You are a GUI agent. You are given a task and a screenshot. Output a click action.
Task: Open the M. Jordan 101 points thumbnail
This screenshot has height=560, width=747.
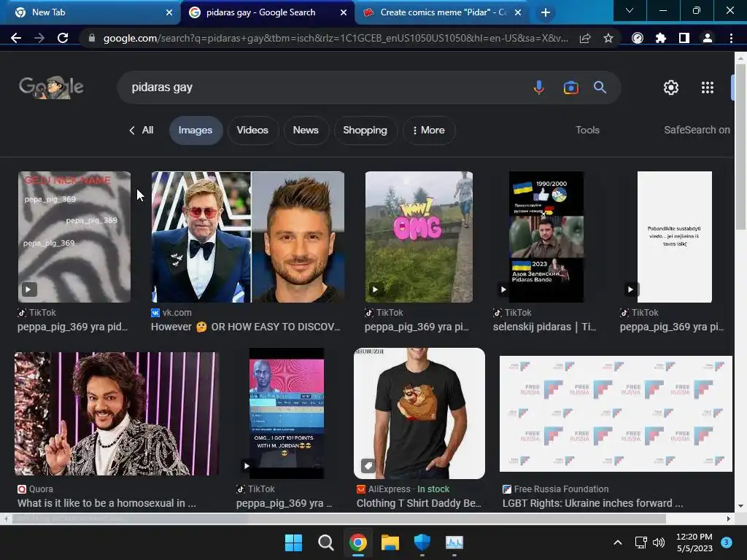point(287,413)
